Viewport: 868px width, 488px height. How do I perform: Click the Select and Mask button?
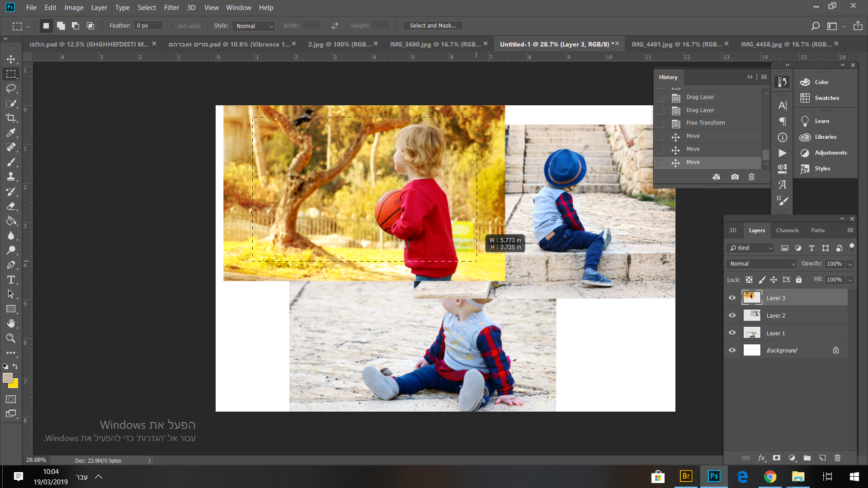click(x=433, y=26)
